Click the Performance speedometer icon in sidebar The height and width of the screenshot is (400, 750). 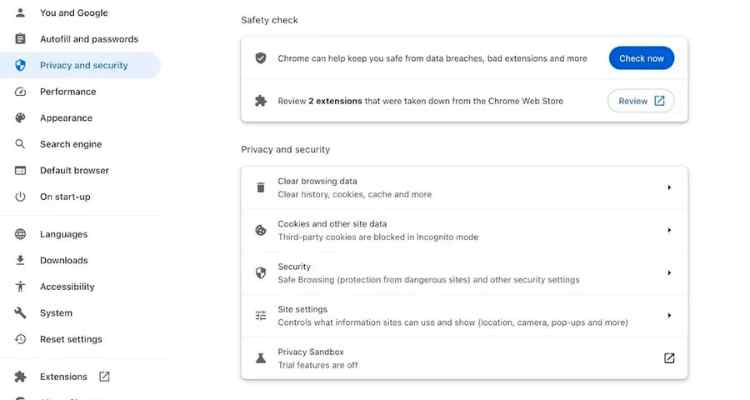(20, 92)
